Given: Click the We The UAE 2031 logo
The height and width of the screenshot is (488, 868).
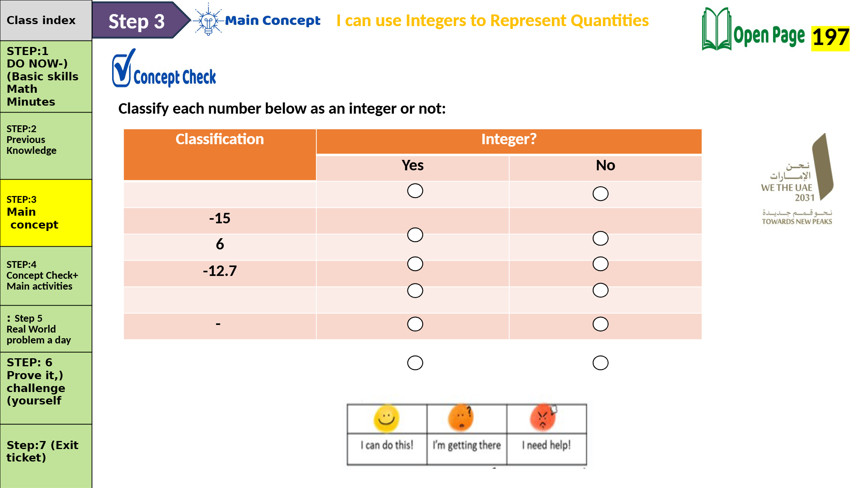Looking at the screenshot, I should click(797, 179).
